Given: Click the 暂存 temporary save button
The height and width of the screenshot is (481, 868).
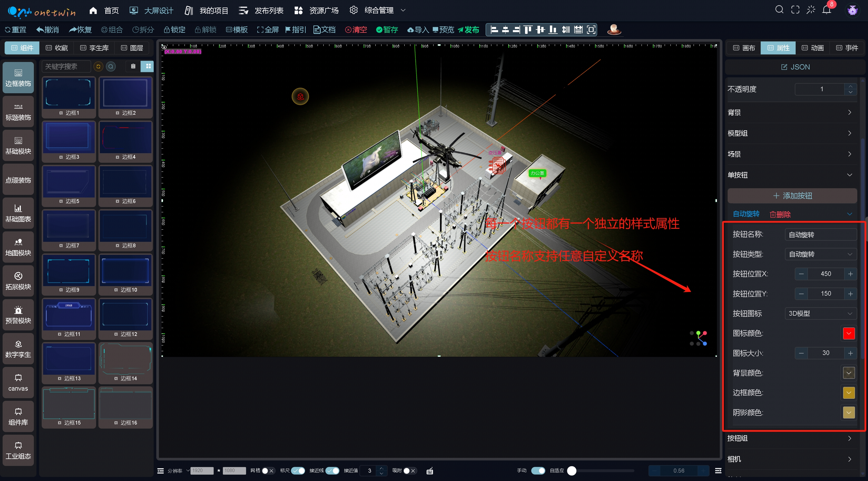Looking at the screenshot, I should 387,30.
